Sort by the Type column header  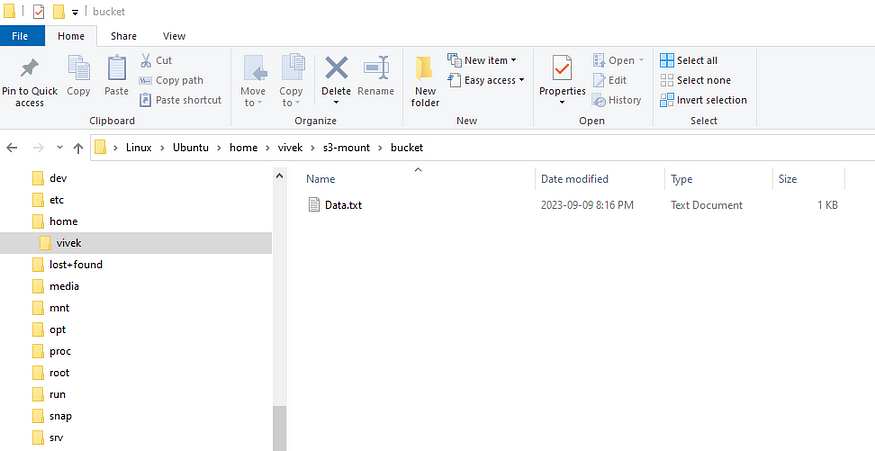pyautogui.click(x=681, y=179)
